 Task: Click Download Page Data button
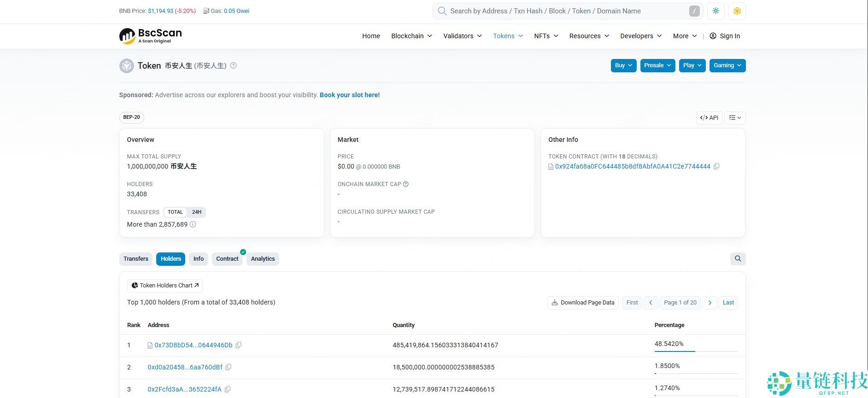(583, 303)
